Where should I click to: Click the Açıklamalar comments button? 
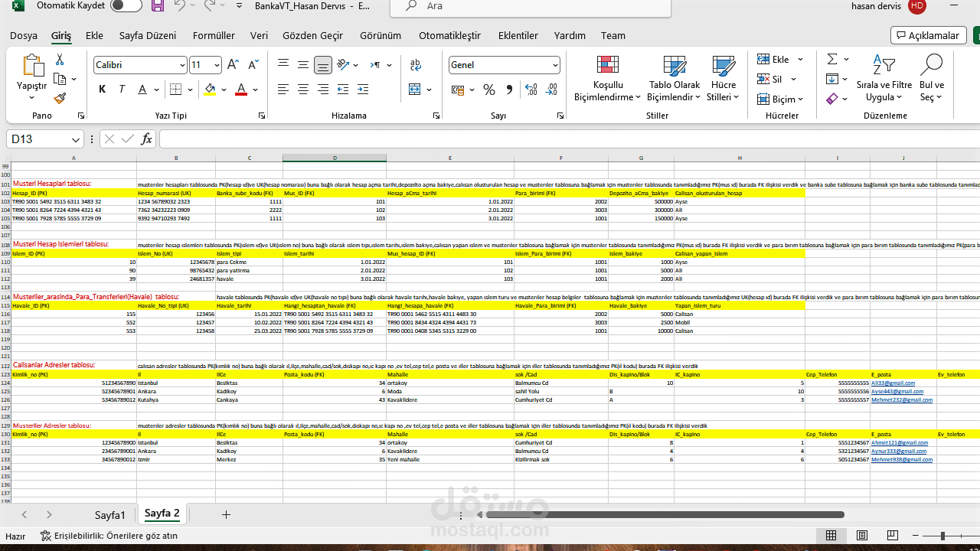coord(929,35)
